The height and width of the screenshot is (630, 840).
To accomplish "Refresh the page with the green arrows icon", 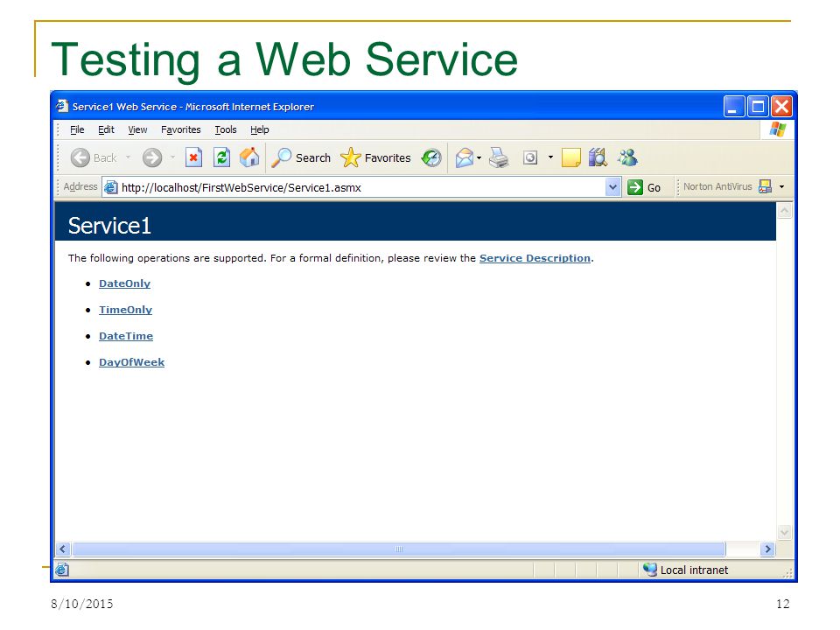I will pos(221,157).
